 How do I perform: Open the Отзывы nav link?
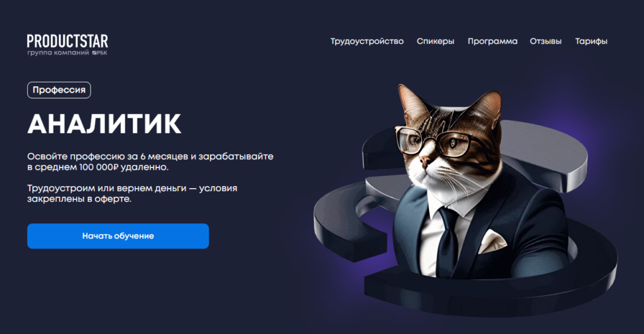point(545,42)
